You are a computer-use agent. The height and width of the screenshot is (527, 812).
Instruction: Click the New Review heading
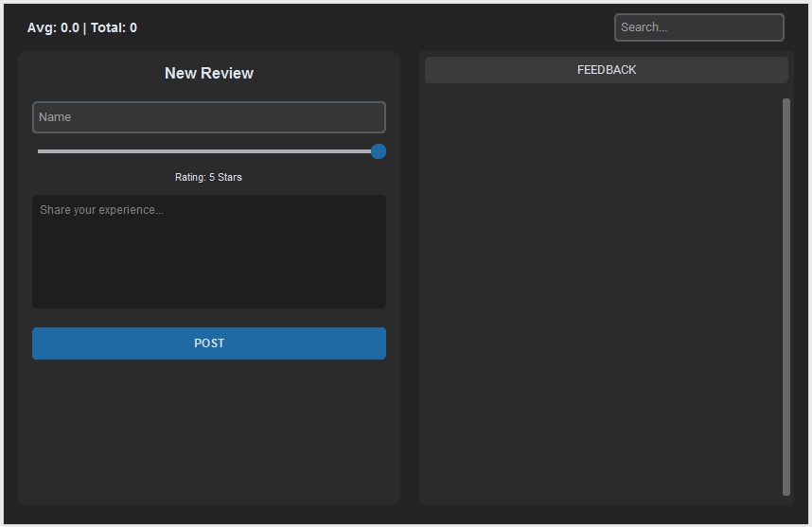(x=209, y=73)
